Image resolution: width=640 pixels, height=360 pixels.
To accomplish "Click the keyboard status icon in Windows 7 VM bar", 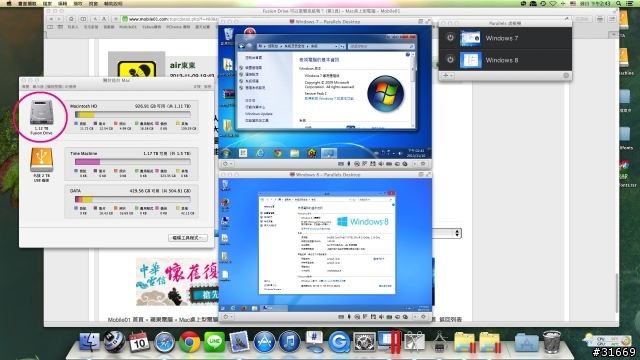I will click(340, 164).
